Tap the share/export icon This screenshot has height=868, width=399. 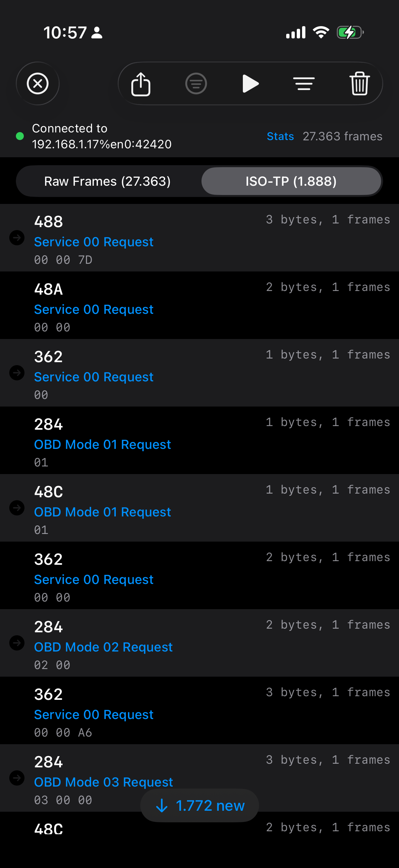click(140, 84)
